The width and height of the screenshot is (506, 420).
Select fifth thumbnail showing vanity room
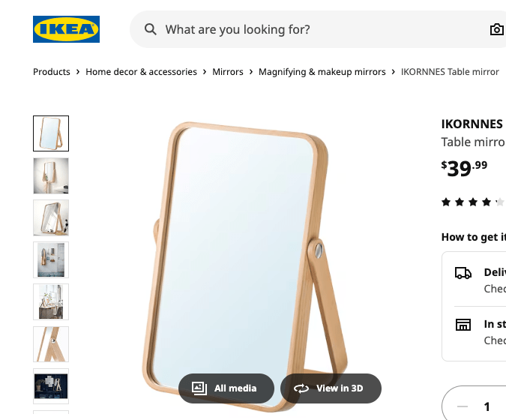(51, 301)
